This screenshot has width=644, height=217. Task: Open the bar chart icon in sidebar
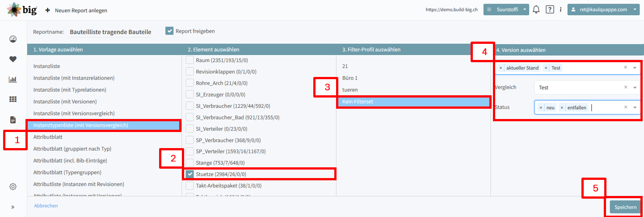(13, 80)
